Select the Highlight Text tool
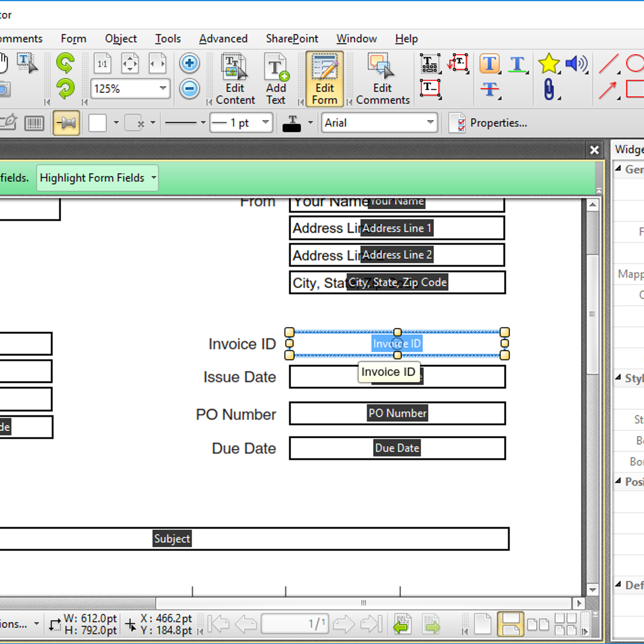644x644 pixels. [489, 64]
